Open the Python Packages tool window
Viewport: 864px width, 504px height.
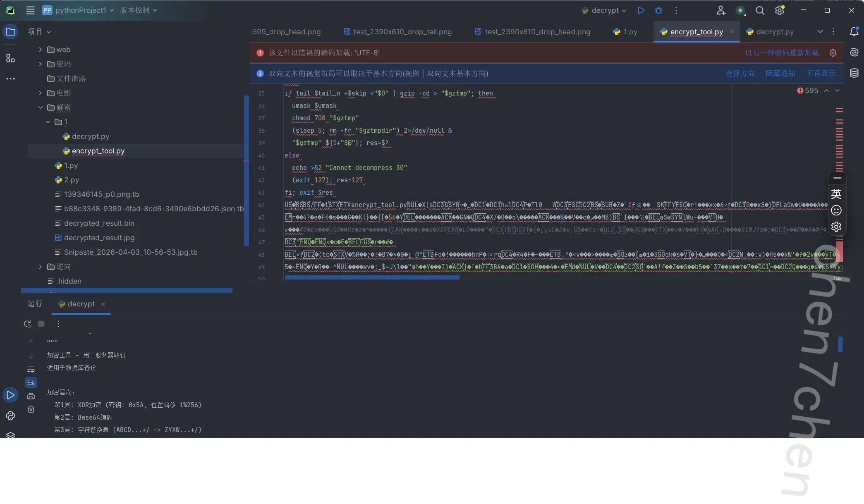pyautogui.click(x=10, y=435)
